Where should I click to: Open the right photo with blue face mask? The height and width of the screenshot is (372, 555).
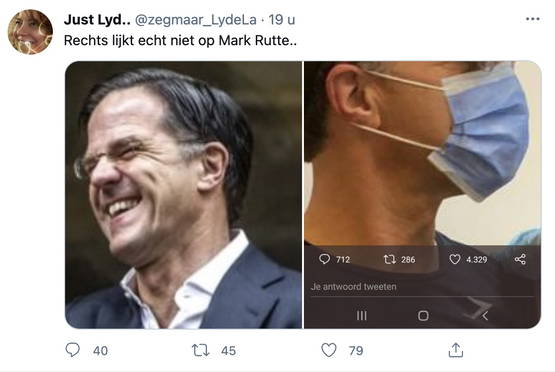pyautogui.click(x=423, y=195)
